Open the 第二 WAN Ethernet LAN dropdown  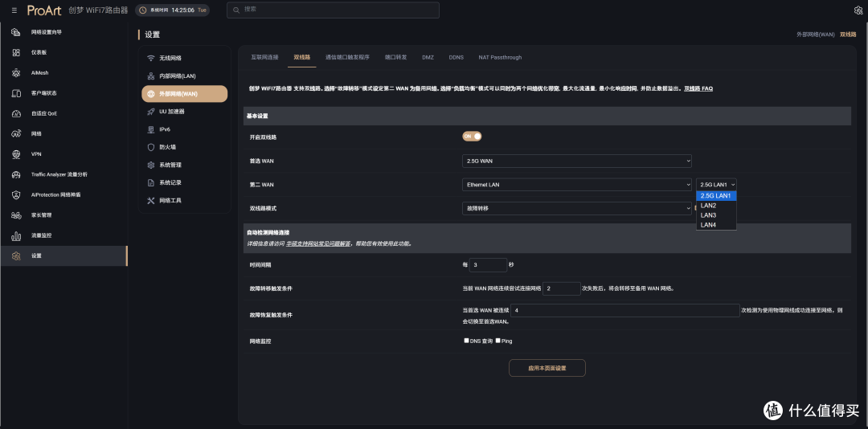coord(577,184)
